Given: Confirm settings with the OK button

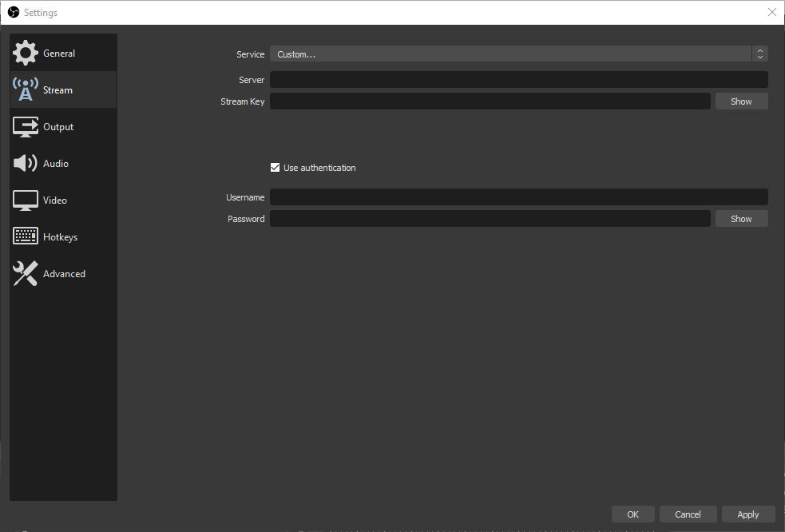Looking at the screenshot, I should (632, 514).
